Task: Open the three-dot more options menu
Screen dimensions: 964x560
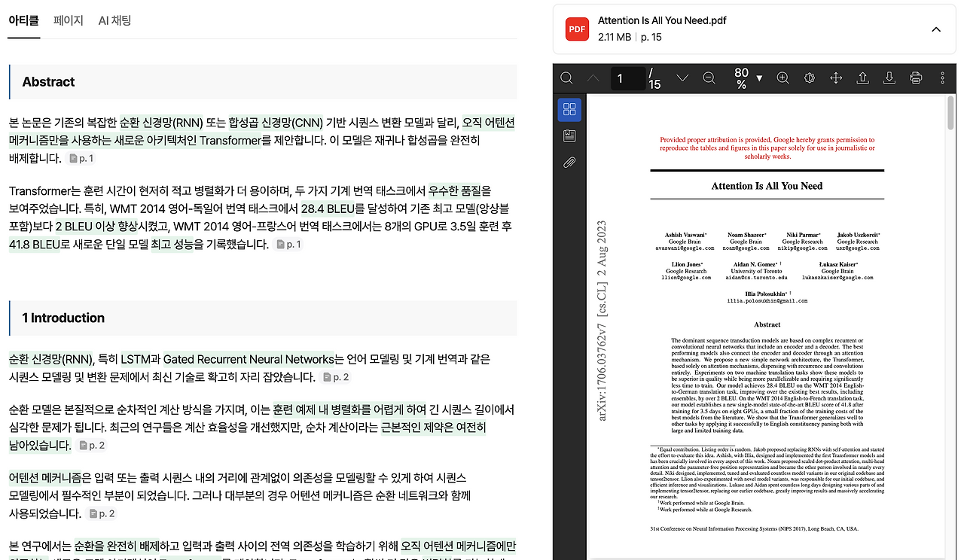Action: point(943,78)
